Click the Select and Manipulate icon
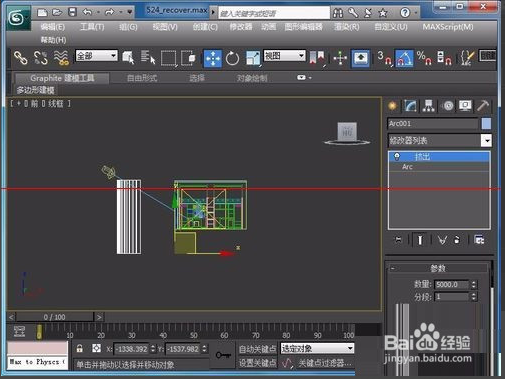This screenshot has width=505, height=379. (340, 58)
